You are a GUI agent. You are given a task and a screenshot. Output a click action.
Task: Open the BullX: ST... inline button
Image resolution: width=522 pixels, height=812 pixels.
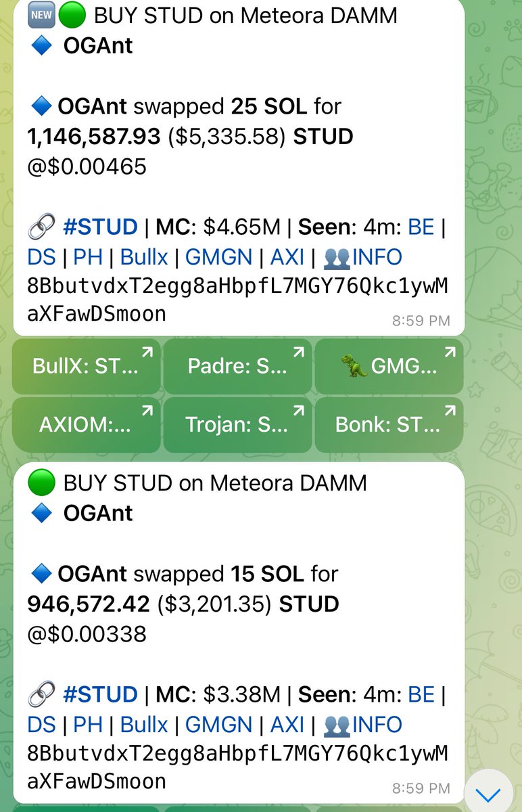click(x=87, y=366)
